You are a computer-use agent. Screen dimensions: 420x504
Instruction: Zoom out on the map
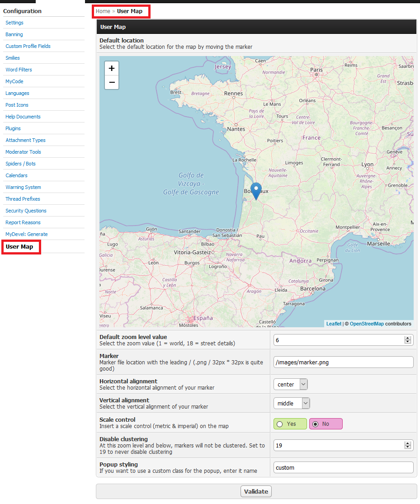[x=112, y=82]
